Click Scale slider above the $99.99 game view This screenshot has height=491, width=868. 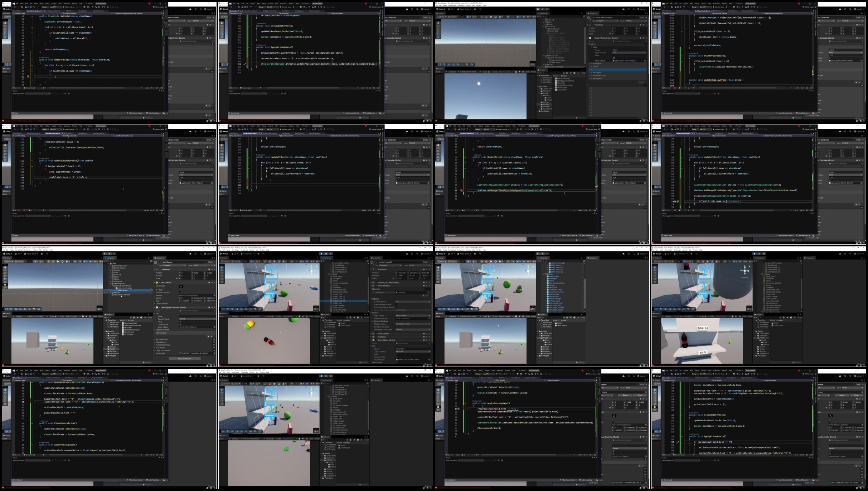click(707, 316)
